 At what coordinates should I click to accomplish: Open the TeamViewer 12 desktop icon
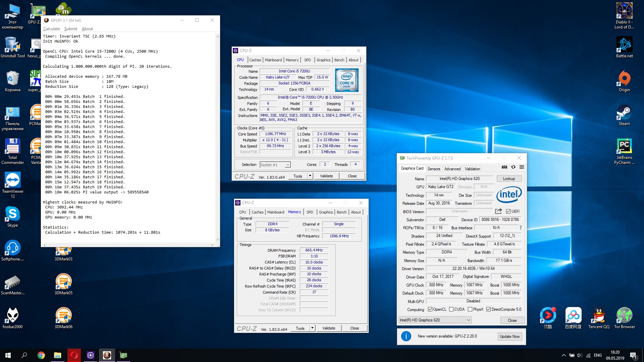13,185
